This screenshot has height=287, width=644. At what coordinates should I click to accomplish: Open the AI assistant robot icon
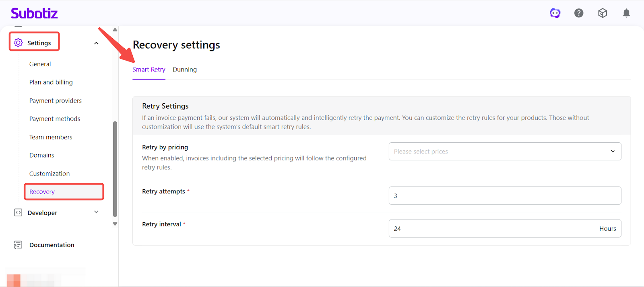point(555,13)
